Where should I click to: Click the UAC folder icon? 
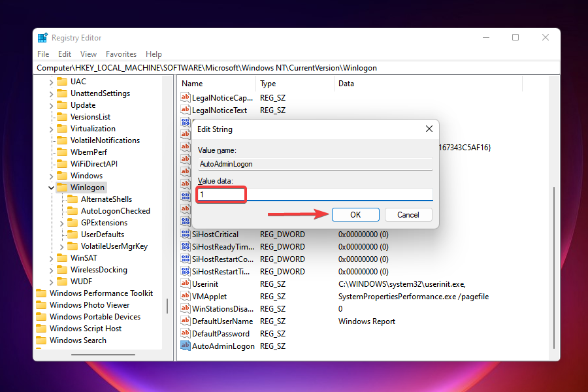[x=62, y=82]
